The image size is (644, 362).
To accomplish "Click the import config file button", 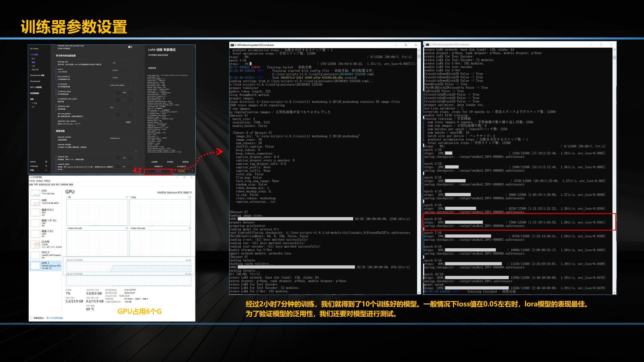I will tap(181, 166).
